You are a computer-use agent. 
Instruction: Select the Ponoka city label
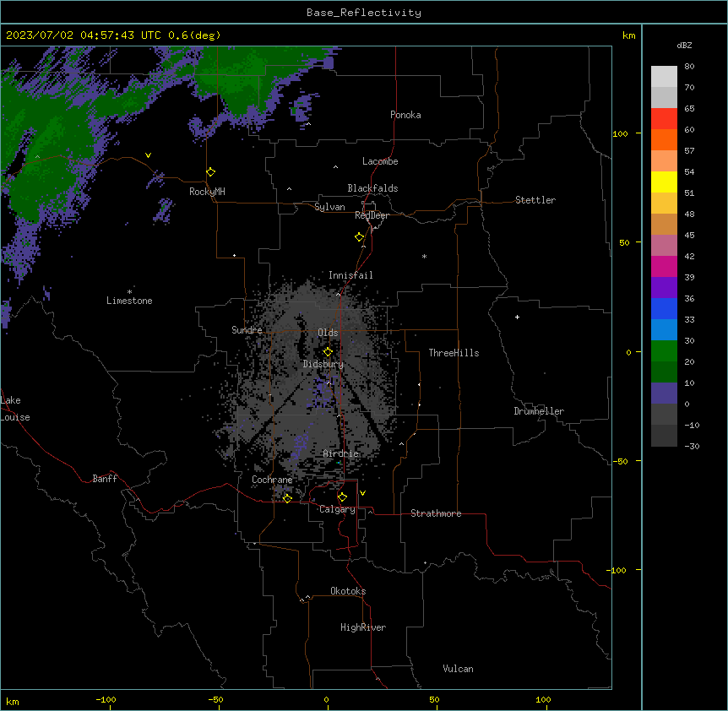[x=405, y=115]
